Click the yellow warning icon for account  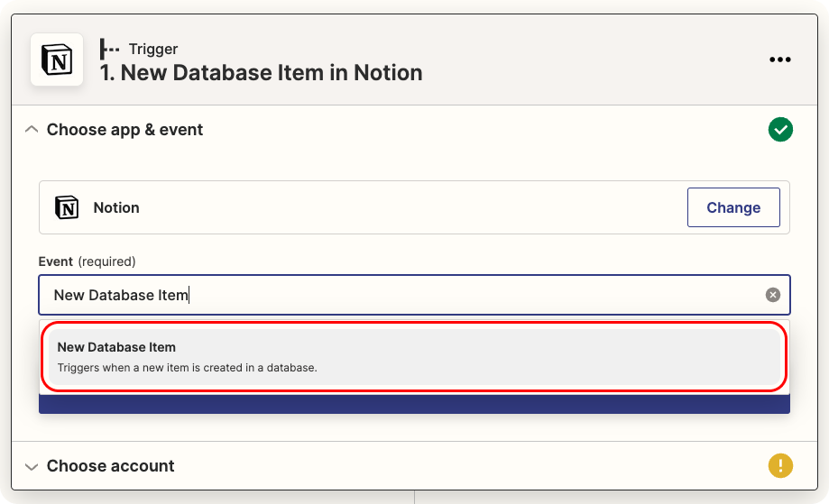tap(780, 466)
